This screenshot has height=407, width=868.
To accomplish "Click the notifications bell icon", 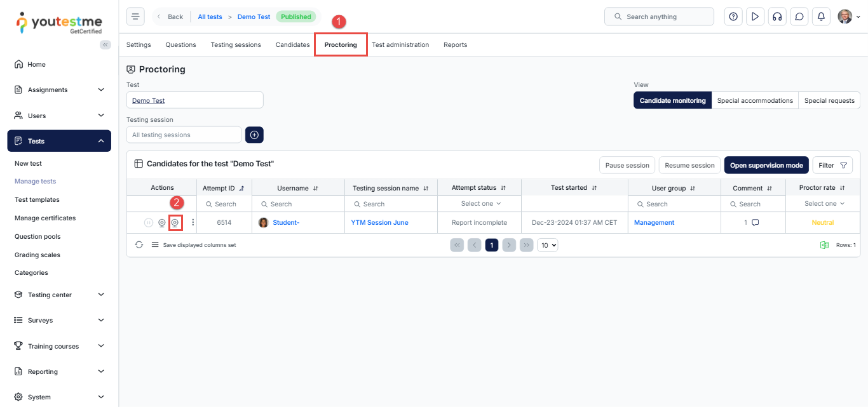I will point(822,17).
